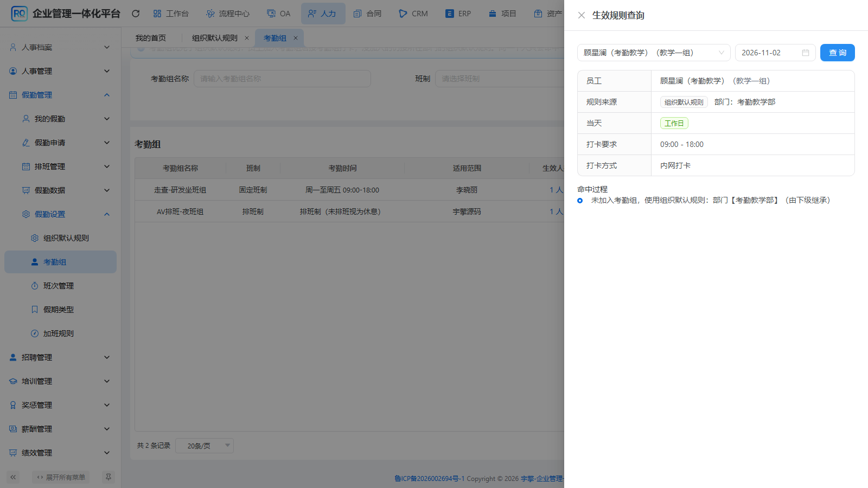
Task: Open the 合同 top menu
Action: [367, 14]
